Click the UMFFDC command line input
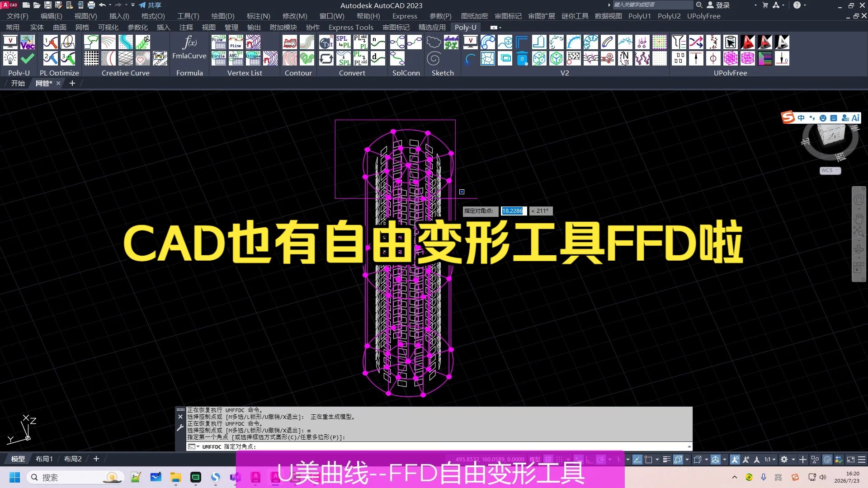 [439, 446]
